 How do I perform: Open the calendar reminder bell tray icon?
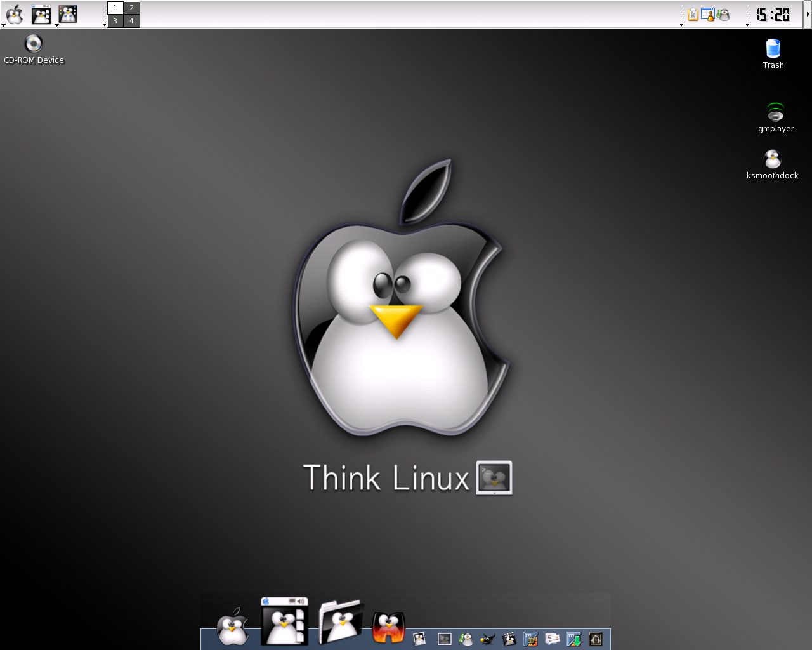click(708, 15)
